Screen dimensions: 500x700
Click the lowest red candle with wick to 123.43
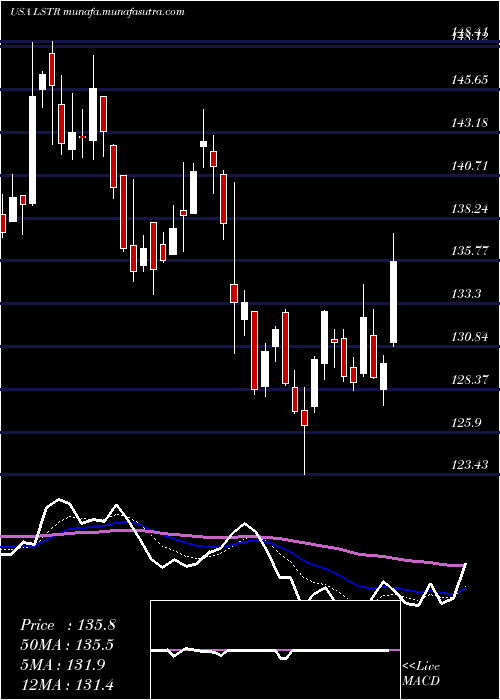pyautogui.click(x=304, y=418)
